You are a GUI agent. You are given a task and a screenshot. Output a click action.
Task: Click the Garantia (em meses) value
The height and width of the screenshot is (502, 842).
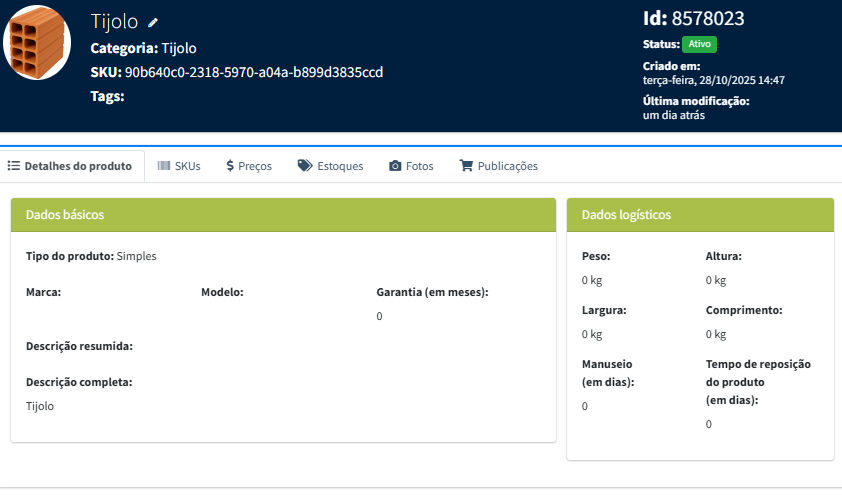pyautogui.click(x=380, y=316)
